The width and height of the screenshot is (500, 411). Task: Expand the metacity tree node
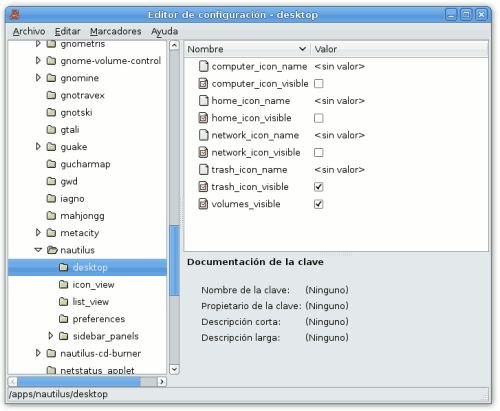[38, 233]
